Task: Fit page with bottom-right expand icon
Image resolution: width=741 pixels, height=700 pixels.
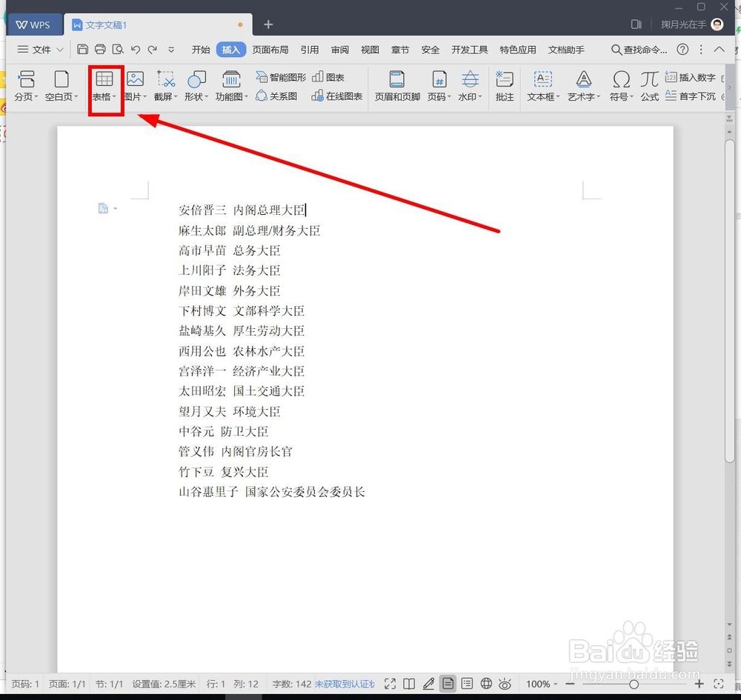Action: 719,684
